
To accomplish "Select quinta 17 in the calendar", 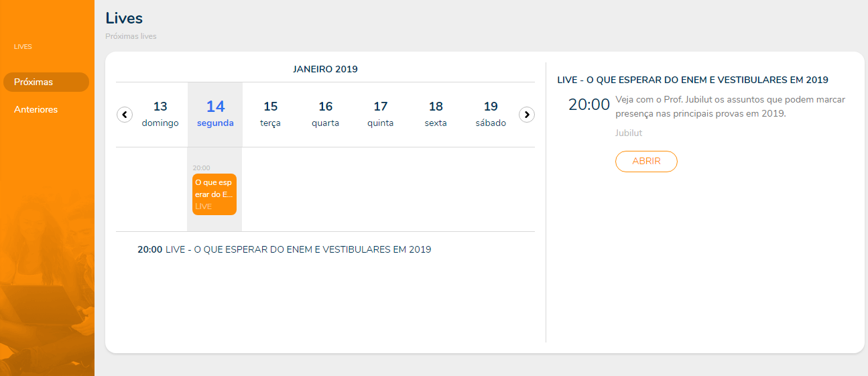I will [x=380, y=114].
